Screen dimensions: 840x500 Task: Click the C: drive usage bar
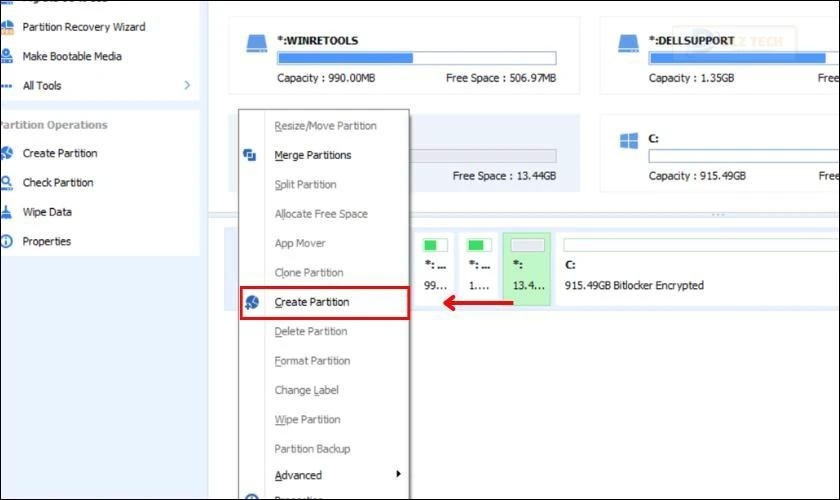(744, 156)
